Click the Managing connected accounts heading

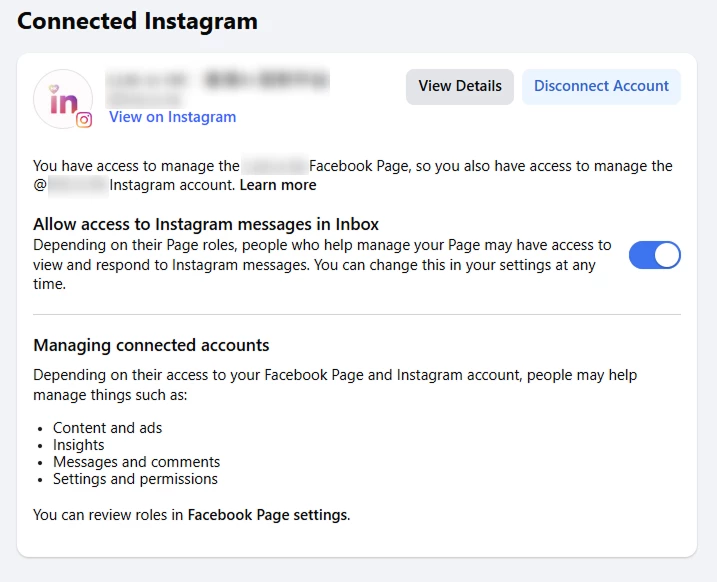[x=151, y=345]
